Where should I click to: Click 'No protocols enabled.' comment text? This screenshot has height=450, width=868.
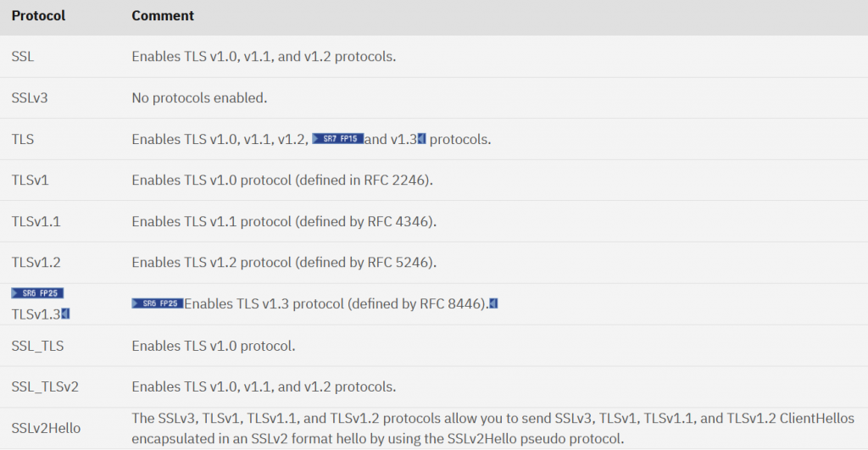click(x=199, y=98)
